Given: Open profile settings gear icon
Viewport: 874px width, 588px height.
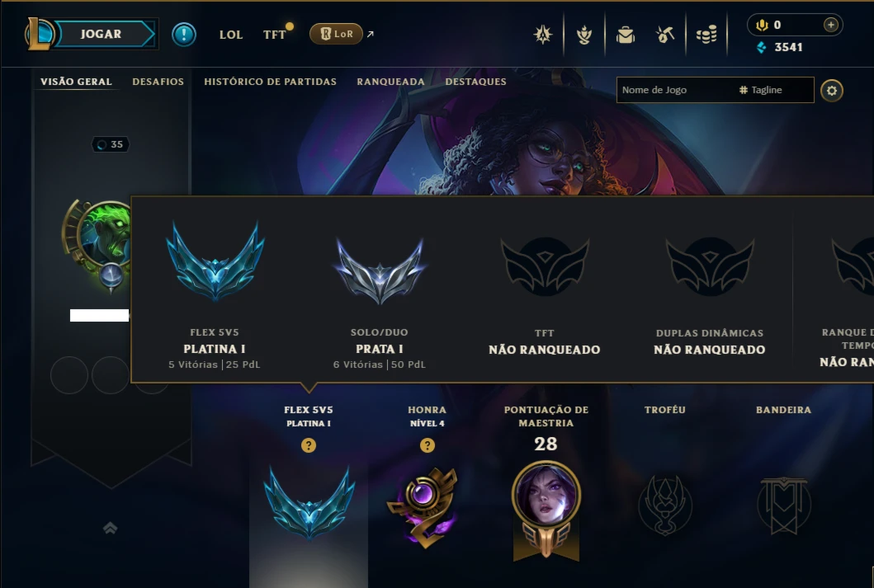Looking at the screenshot, I should click(832, 90).
